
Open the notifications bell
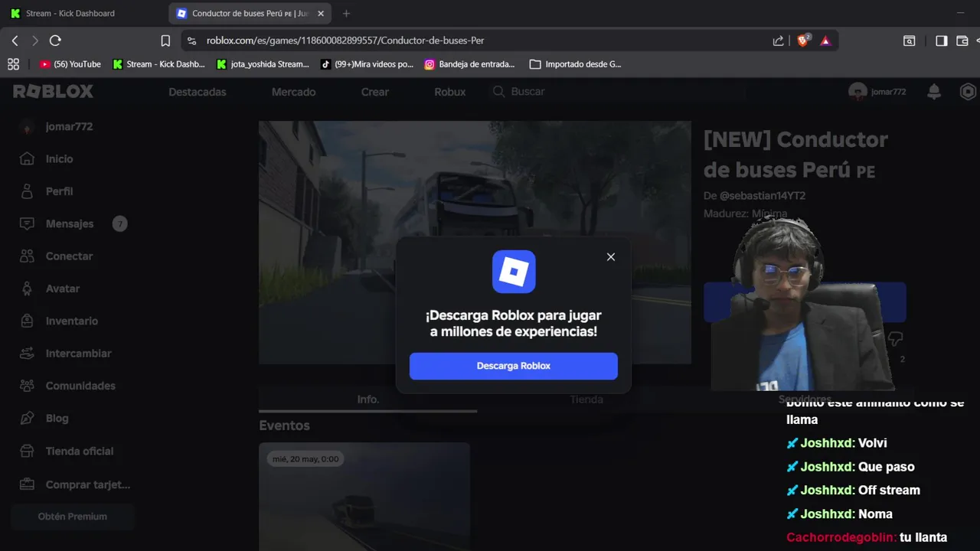point(934,92)
